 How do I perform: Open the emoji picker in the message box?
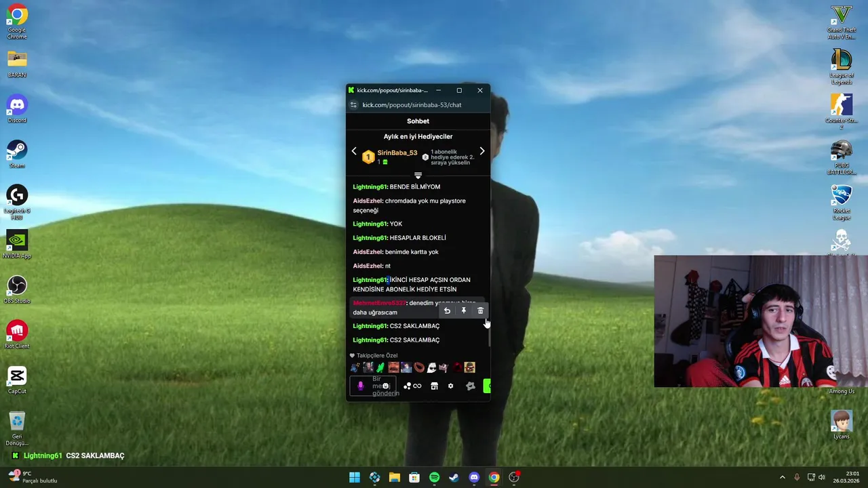tap(386, 386)
